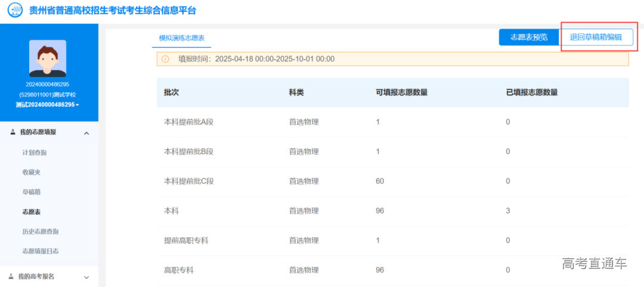Open 志愿填报日志 in the sidebar
Viewport: 644px width, 287px height.
[x=40, y=251]
